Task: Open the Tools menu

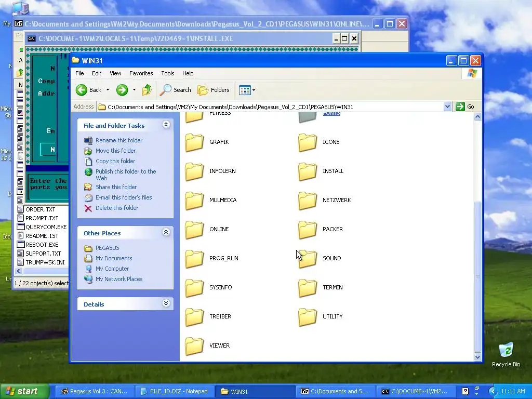Action: [168, 73]
